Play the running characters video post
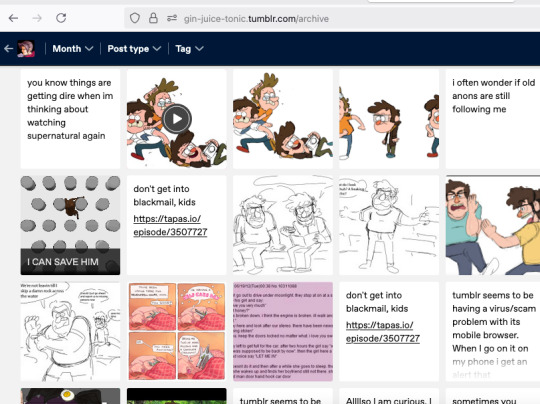Image resolution: width=540 pixels, height=404 pixels. (177, 119)
